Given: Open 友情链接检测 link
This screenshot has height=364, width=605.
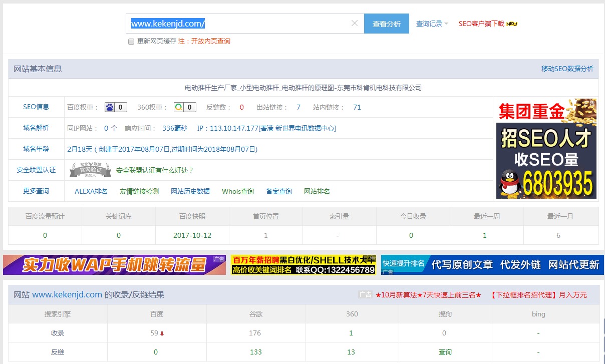Looking at the screenshot, I should (139, 191).
